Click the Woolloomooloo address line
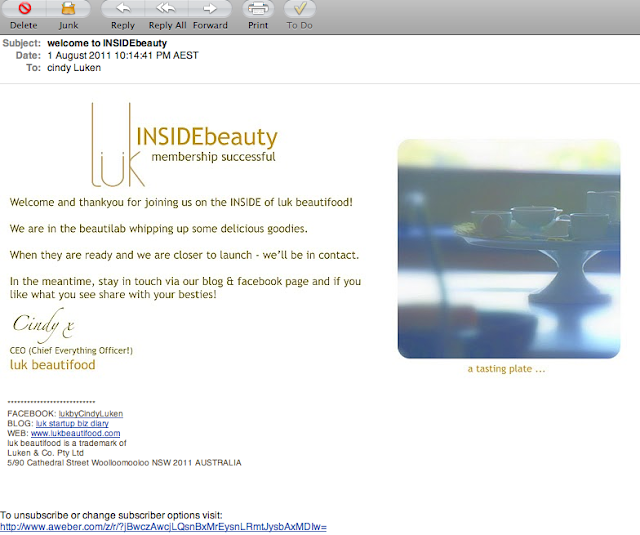Viewport: 640px width, 535px height. pyautogui.click(x=124, y=463)
